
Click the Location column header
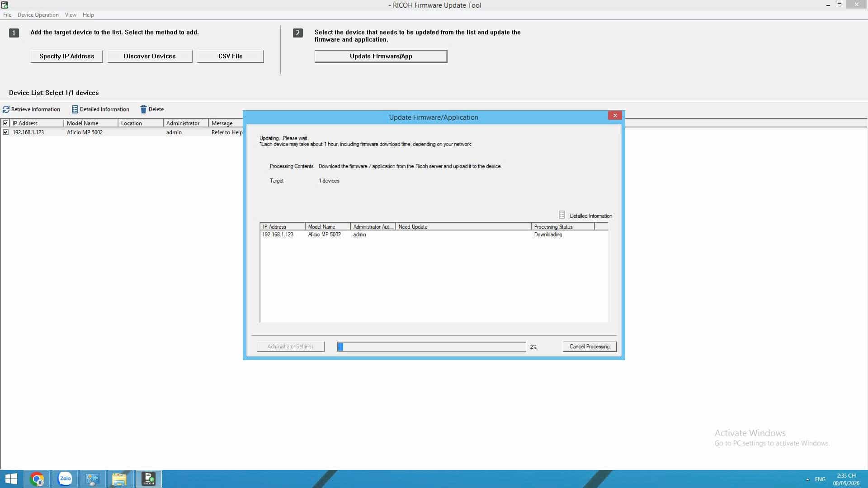(141, 123)
